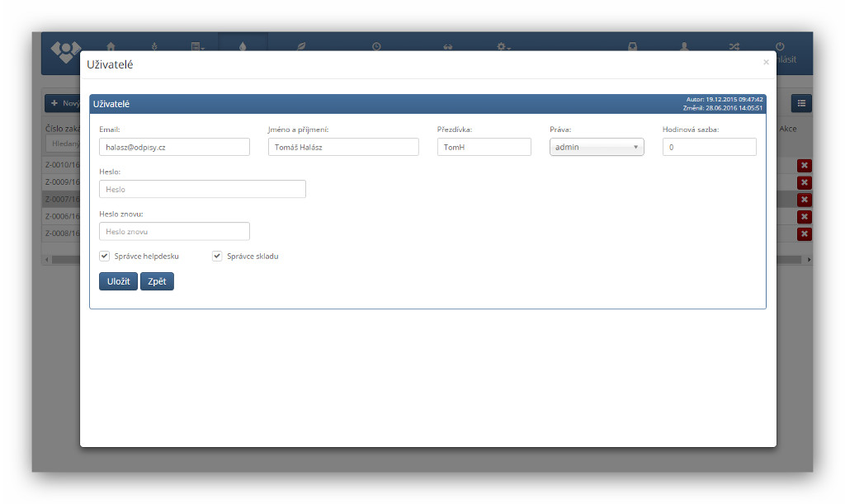845x504 pixels.
Task: Click the home icon in top navigation
Action: coord(111,46)
